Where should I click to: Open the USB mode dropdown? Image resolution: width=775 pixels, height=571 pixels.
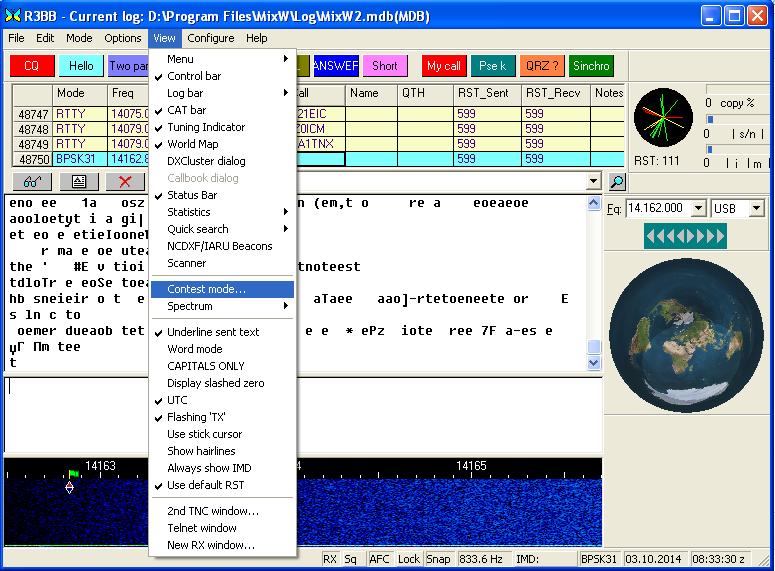tap(755, 208)
